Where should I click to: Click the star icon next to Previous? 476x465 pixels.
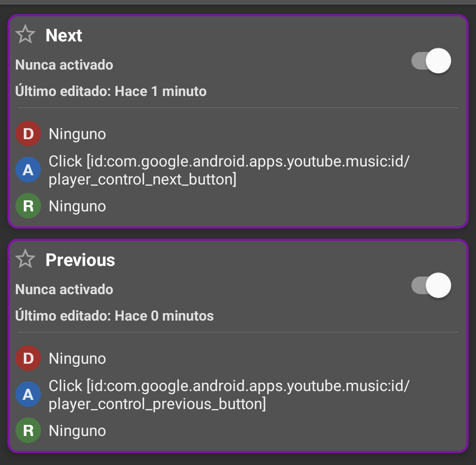click(25, 259)
